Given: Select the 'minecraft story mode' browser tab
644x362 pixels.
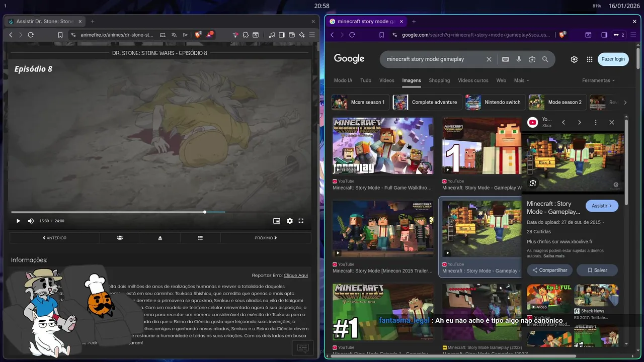Looking at the screenshot, I should 366,22.
